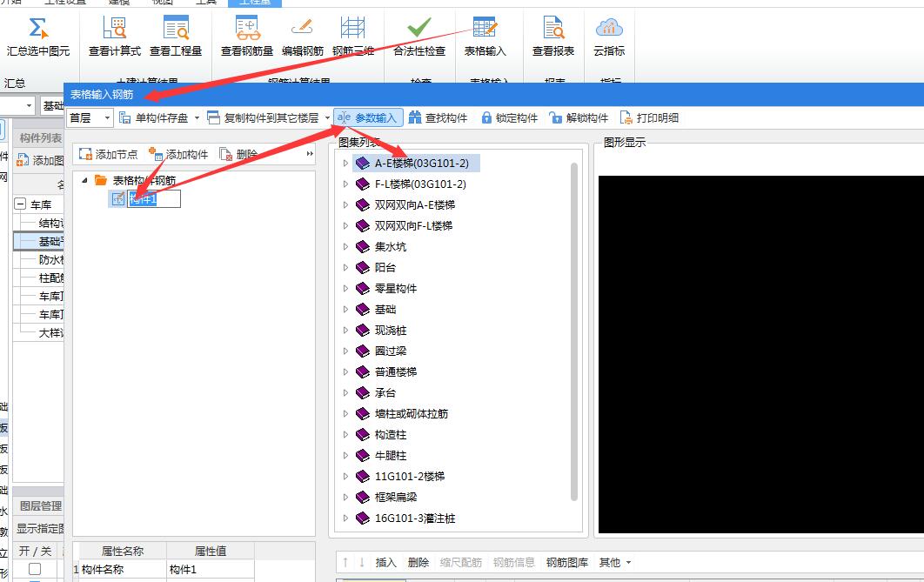Expand the 基础 atlas node
924x582 pixels.
(x=346, y=309)
